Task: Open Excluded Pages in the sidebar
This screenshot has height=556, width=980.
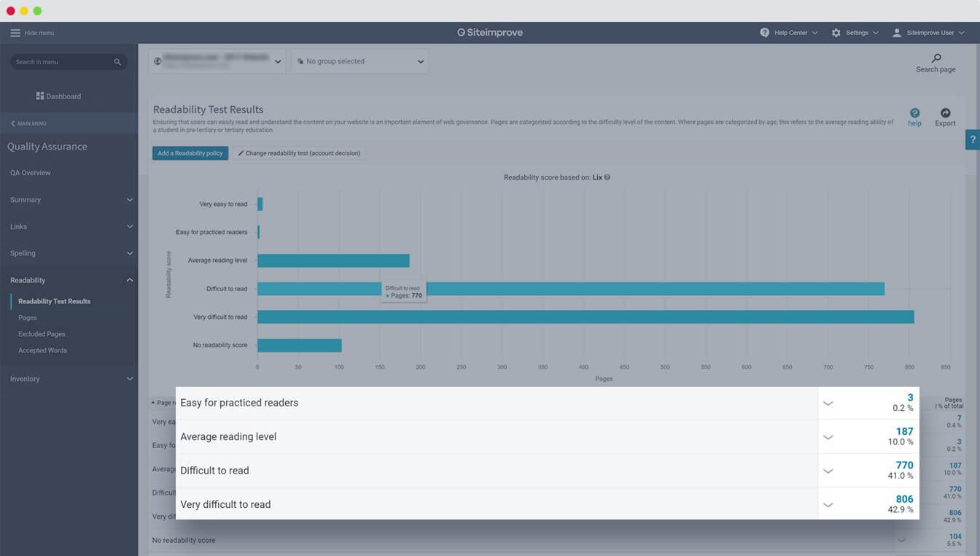Action: tap(42, 334)
